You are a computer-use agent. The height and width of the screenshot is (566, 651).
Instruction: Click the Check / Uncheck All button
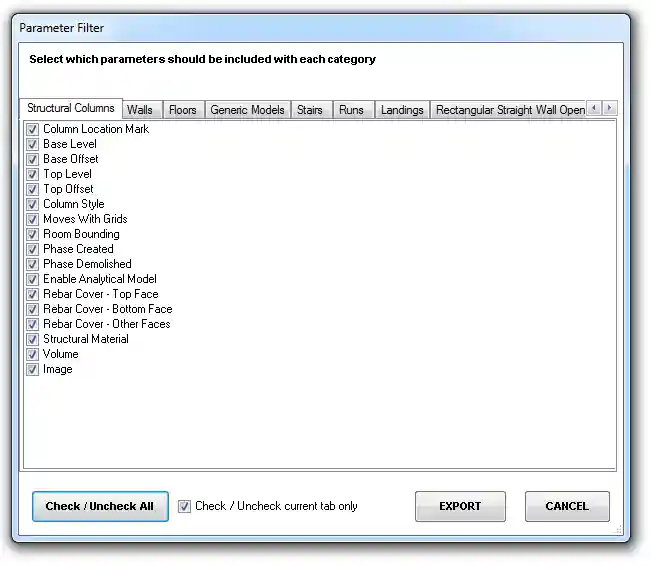tap(100, 506)
